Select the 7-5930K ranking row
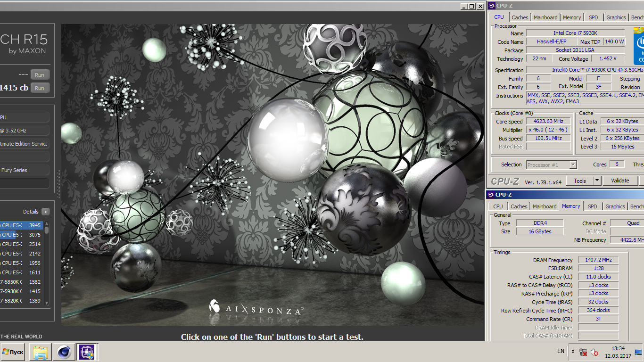Image resolution: width=644 pixels, height=362 pixels. coord(22,291)
